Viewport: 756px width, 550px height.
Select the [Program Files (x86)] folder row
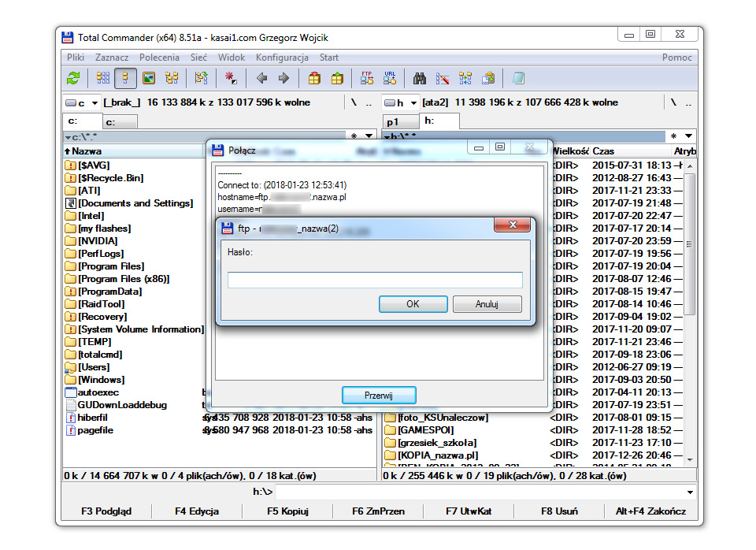[124, 279]
